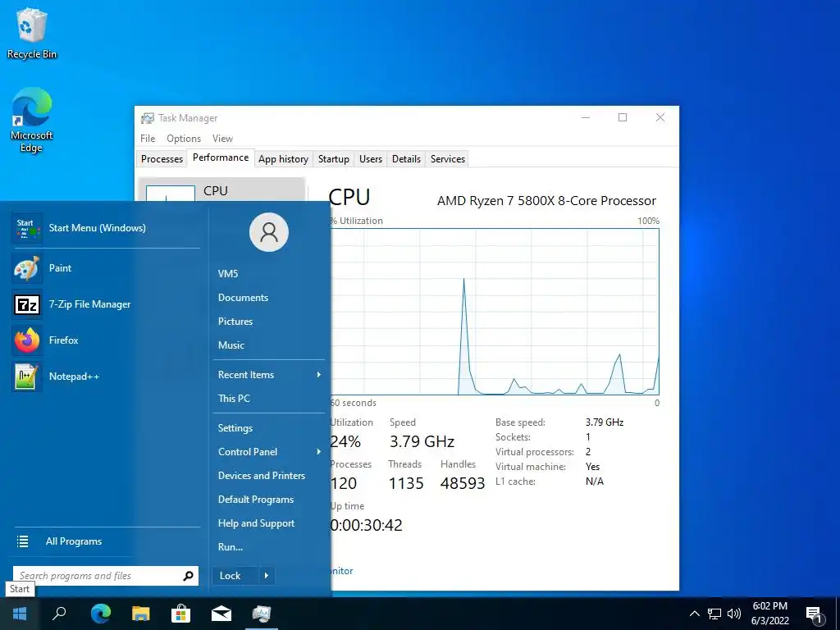Expand the Control Panel submenu arrow
This screenshot has width=840, height=630.
319,452
